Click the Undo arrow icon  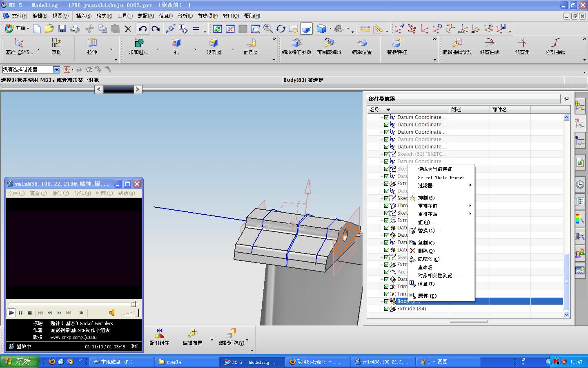[x=142, y=29]
